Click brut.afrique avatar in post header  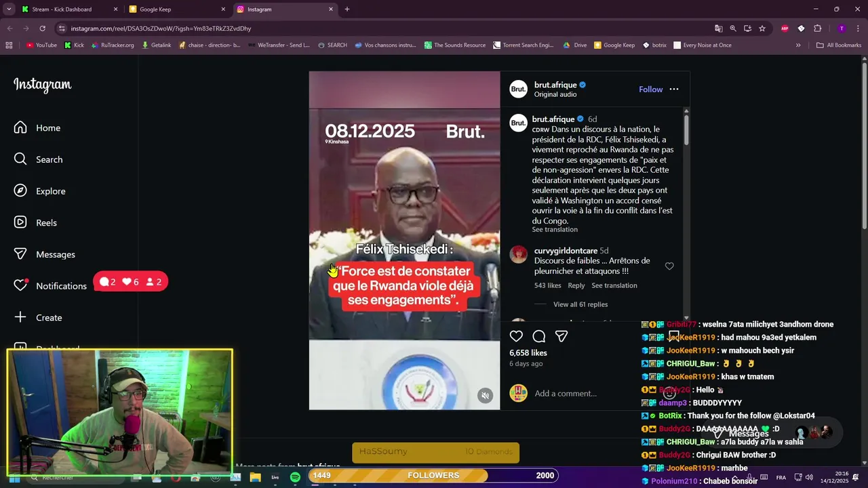tap(519, 89)
